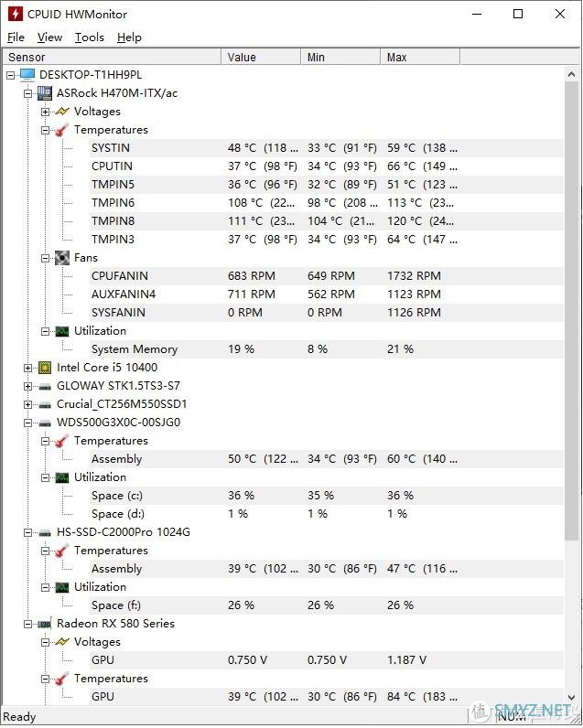The width and height of the screenshot is (583, 728).
Task: Click the Value column header
Action: click(261, 57)
